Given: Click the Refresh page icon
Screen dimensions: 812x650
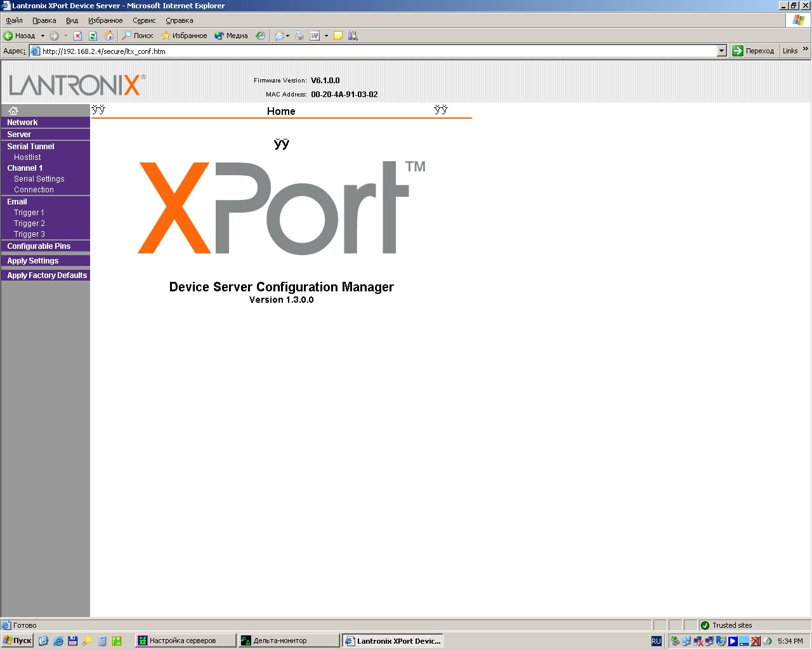Looking at the screenshot, I should pos(93,36).
